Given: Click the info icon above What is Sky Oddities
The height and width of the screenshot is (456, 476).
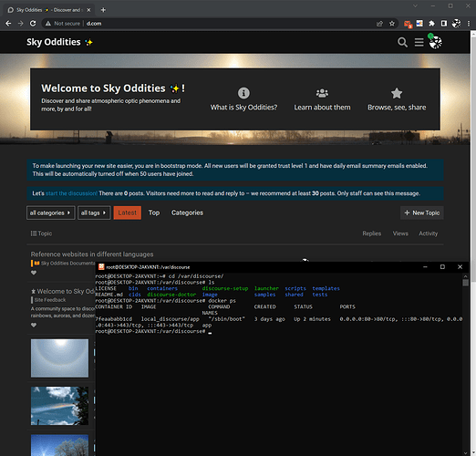Looking at the screenshot, I should point(243,93).
